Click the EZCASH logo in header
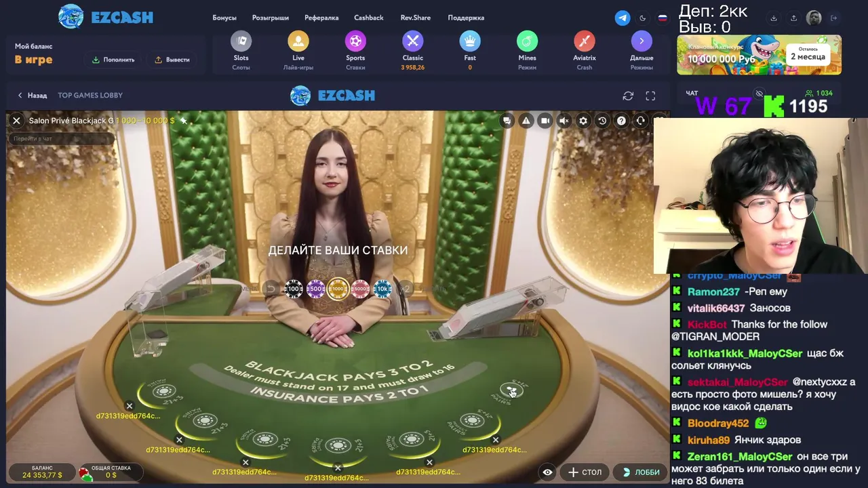Viewport: 868px width, 488px height. click(106, 17)
